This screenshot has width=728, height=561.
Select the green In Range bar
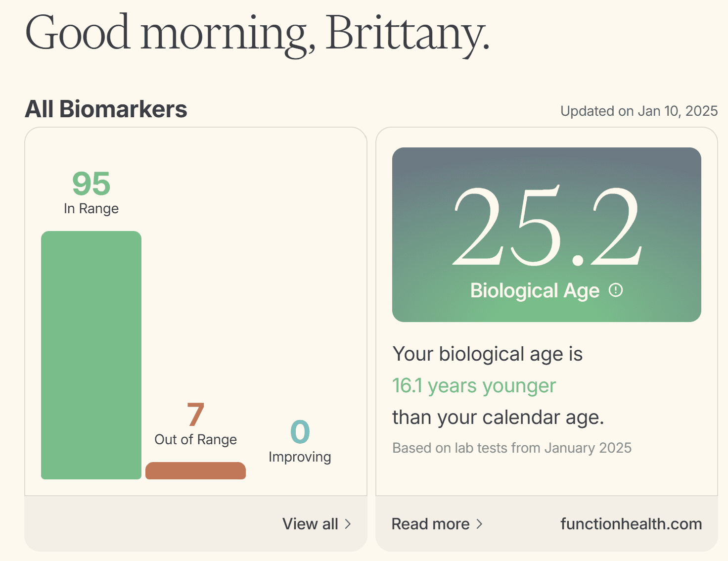(91, 355)
